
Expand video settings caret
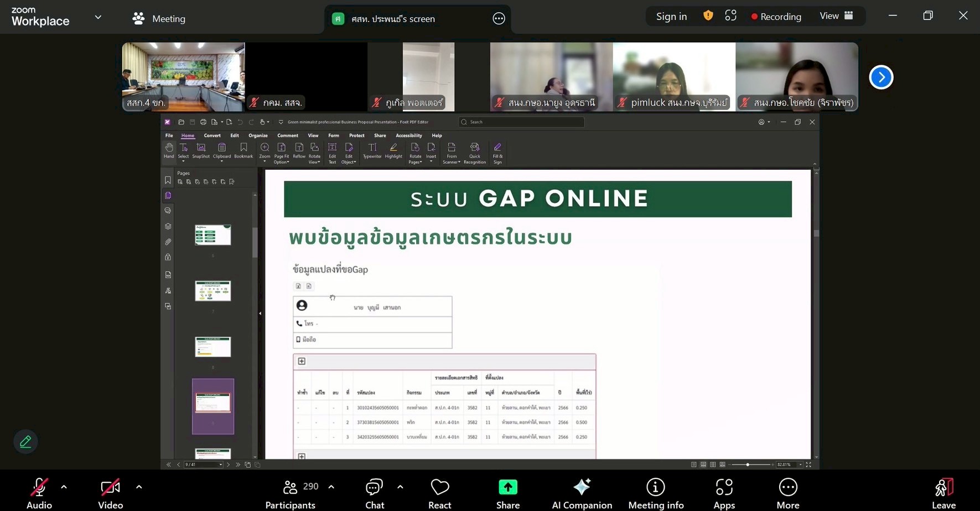139,487
